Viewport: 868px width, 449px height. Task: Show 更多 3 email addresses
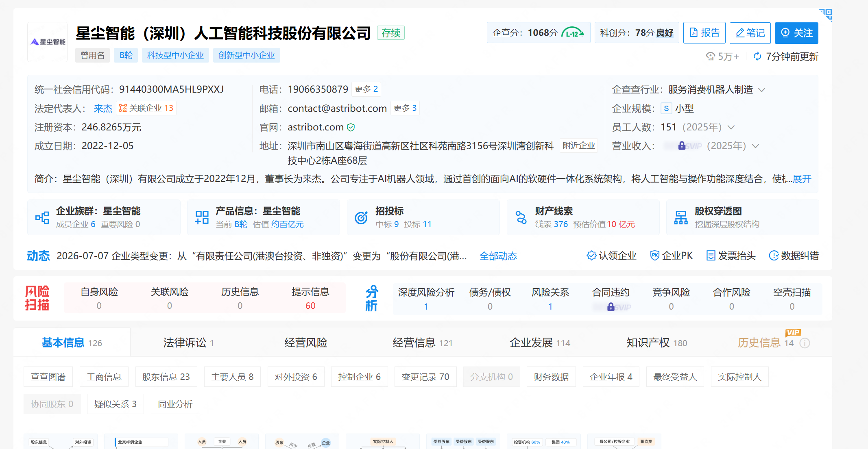(x=405, y=108)
